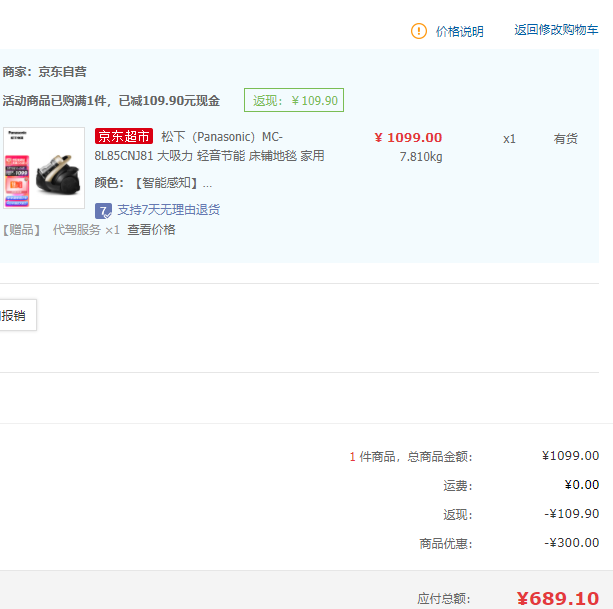The width and height of the screenshot is (613, 609).
Task: Click 查看价格 for the gift item
Action: click(151, 230)
